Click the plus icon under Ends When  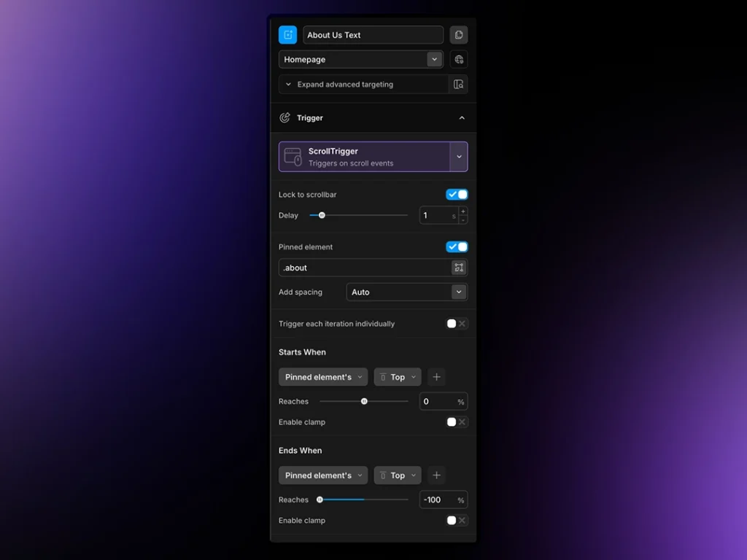(436, 475)
